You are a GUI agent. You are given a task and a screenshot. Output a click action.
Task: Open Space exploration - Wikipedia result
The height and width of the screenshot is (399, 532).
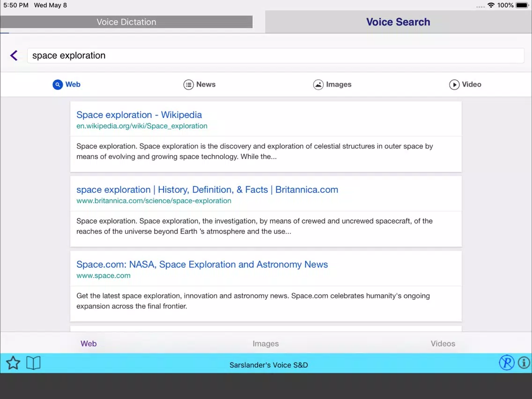coord(139,115)
